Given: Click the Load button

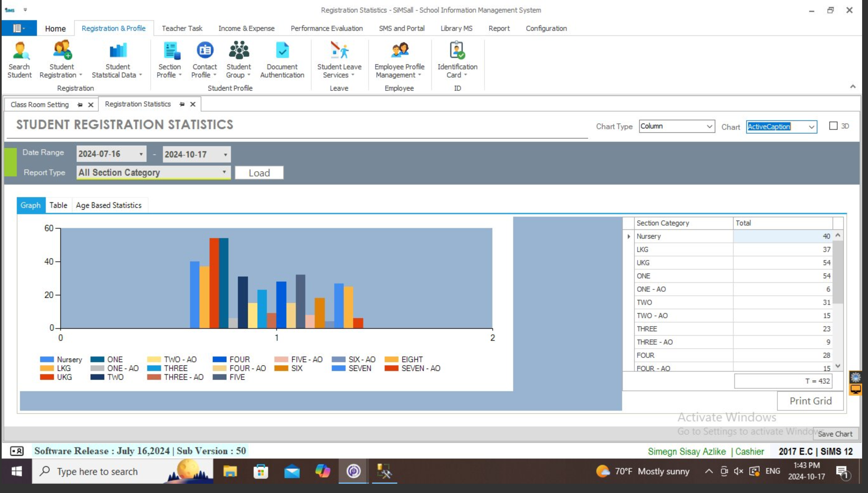Looking at the screenshot, I should pyautogui.click(x=259, y=173).
